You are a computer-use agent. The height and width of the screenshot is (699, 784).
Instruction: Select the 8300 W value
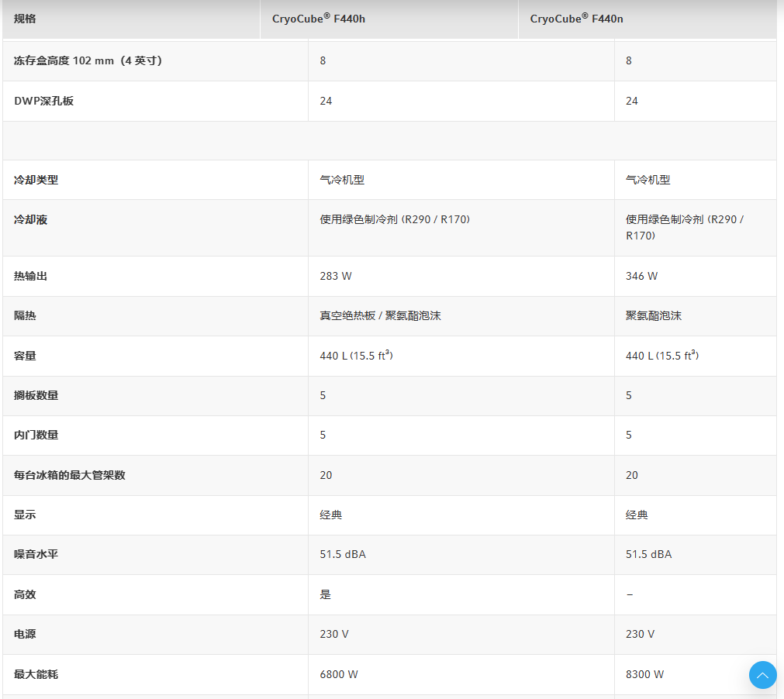click(645, 674)
